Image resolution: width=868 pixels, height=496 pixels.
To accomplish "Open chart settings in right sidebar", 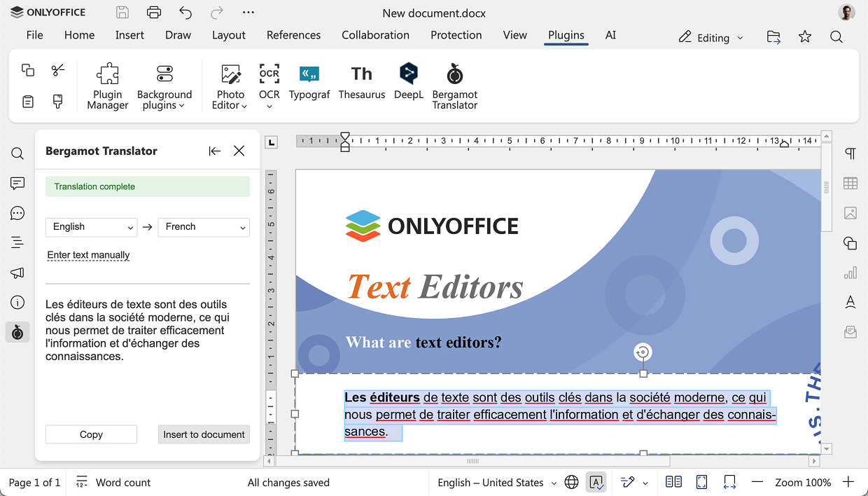I will pos(850,273).
